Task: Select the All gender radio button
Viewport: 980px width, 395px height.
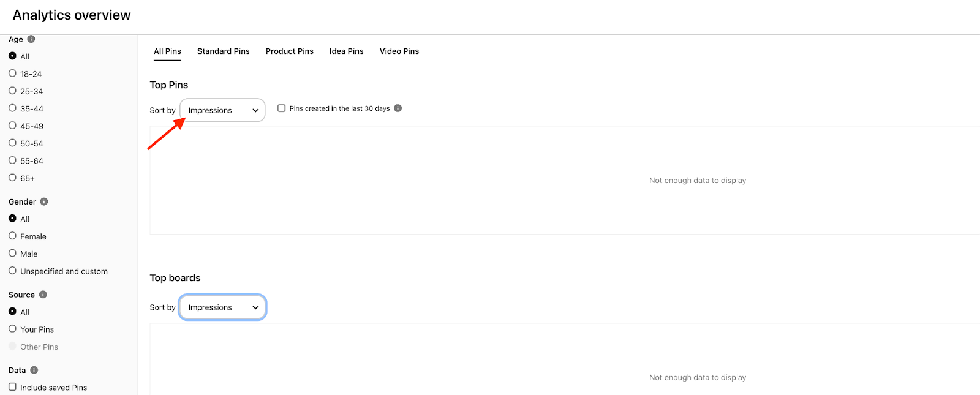Action: (x=12, y=218)
